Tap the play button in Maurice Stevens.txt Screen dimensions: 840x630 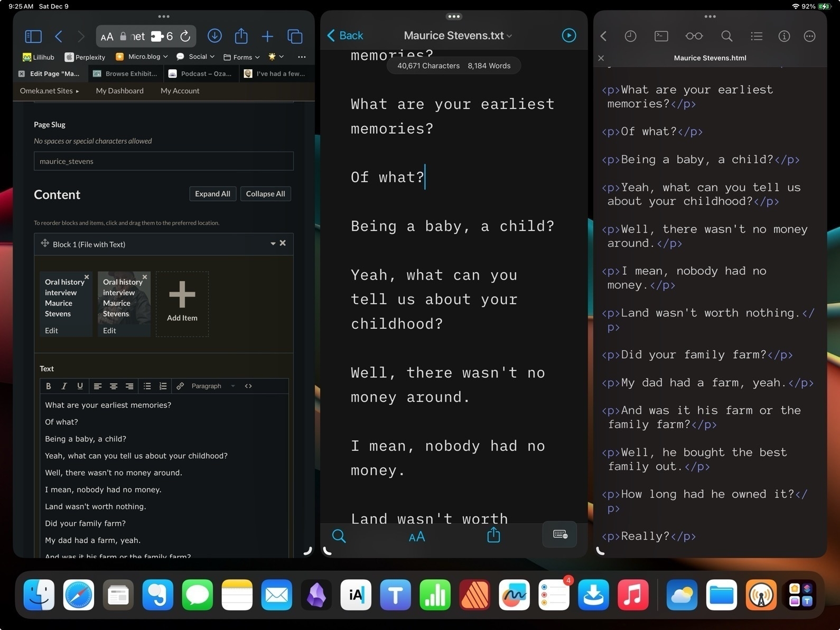568,35
